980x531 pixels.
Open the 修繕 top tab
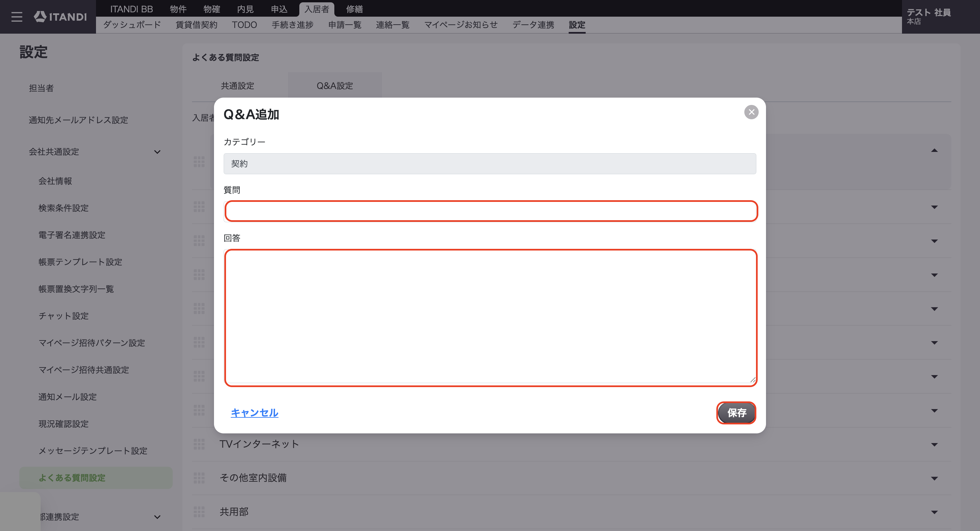(354, 9)
